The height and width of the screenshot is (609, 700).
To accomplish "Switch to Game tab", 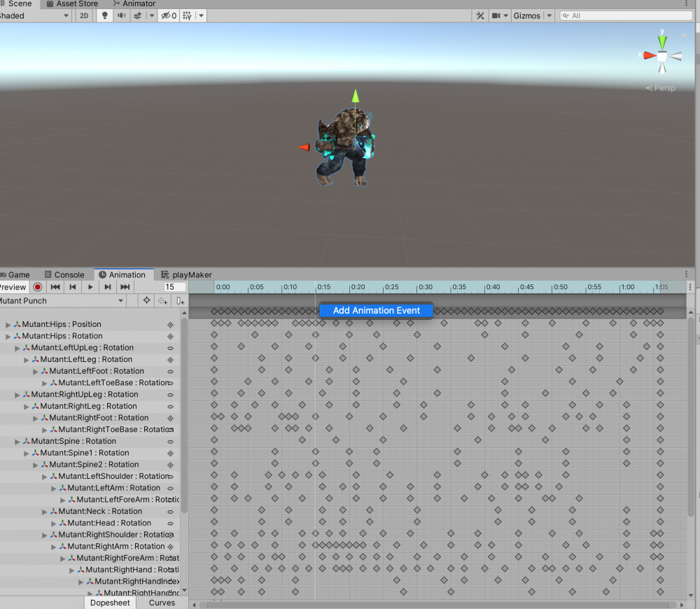I will (15, 274).
